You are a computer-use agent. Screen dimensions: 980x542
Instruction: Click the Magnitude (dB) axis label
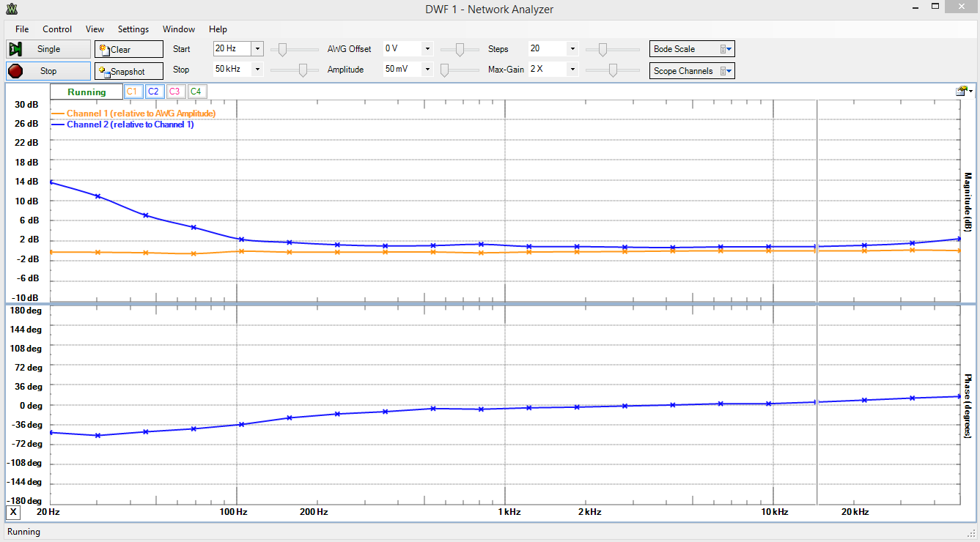968,203
